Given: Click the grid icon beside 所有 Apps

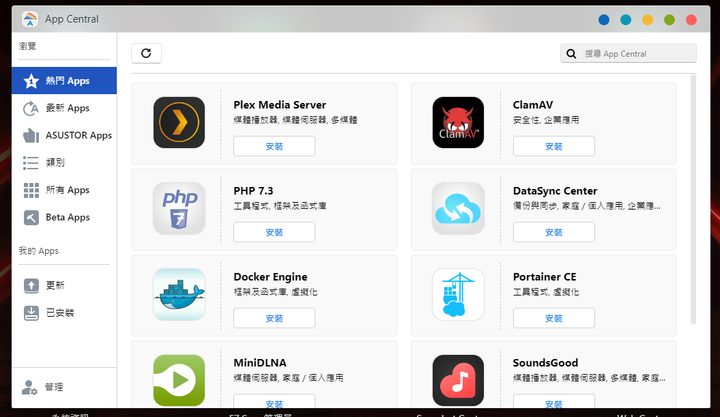Looking at the screenshot, I should point(31,190).
